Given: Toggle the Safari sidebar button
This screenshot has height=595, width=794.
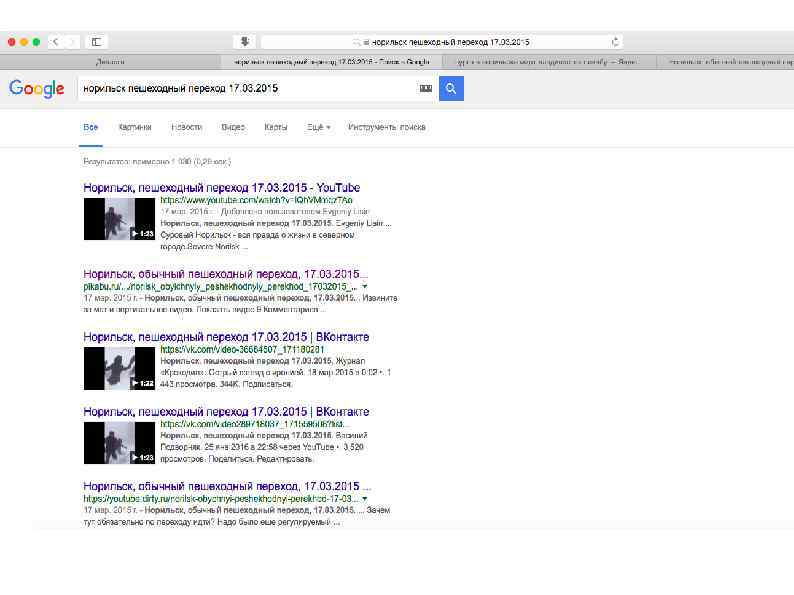Looking at the screenshot, I should [x=96, y=42].
